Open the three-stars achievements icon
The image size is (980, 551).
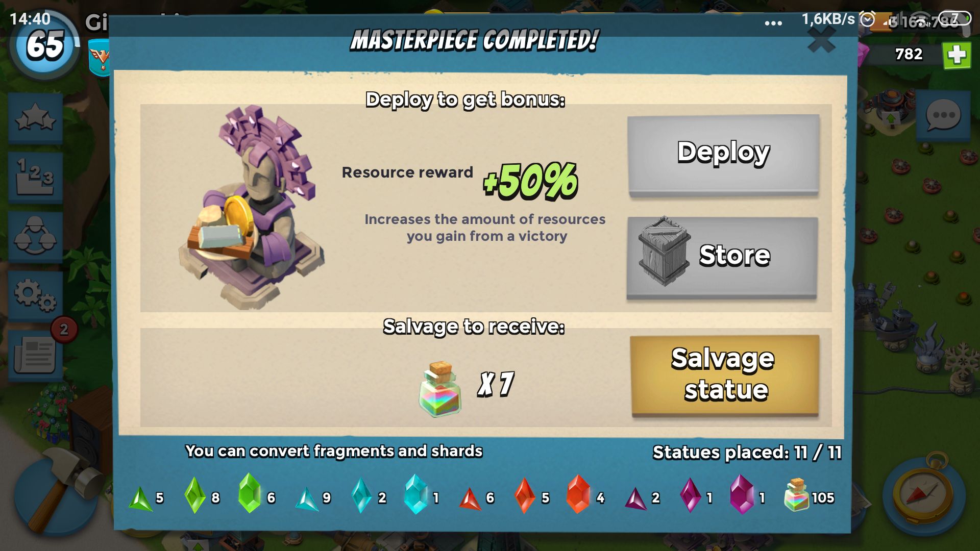[35, 118]
